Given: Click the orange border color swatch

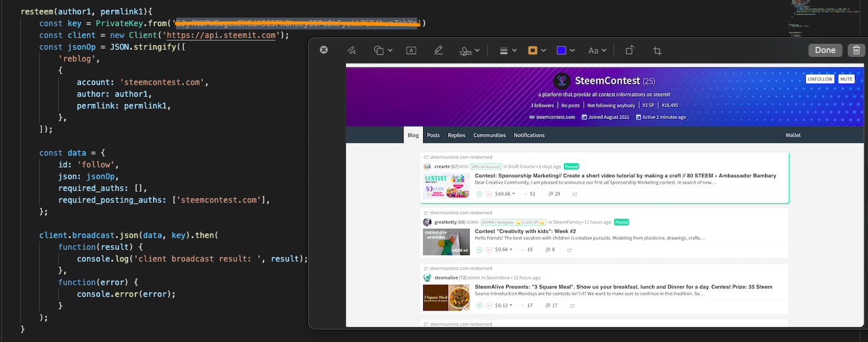Looking at the screenshot, I should (532, 50).
